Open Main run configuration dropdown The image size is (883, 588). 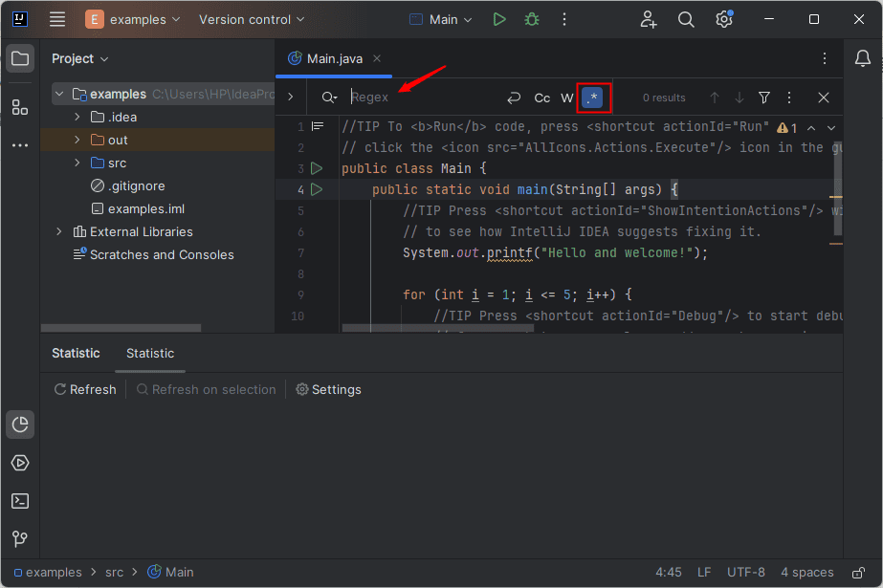(441, 19)
